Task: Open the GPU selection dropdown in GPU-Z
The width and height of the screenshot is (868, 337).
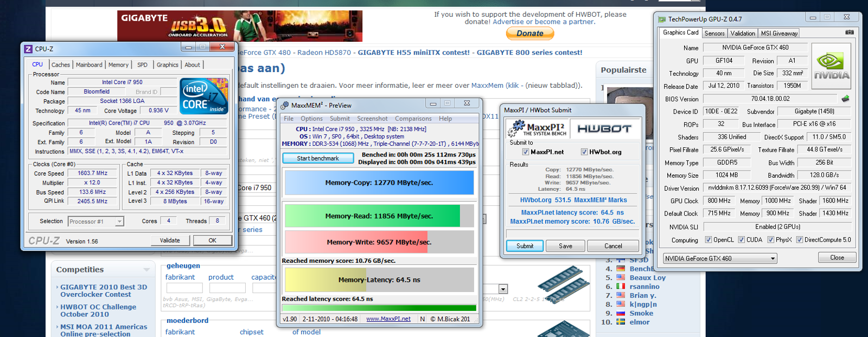Action: [720, 258]
